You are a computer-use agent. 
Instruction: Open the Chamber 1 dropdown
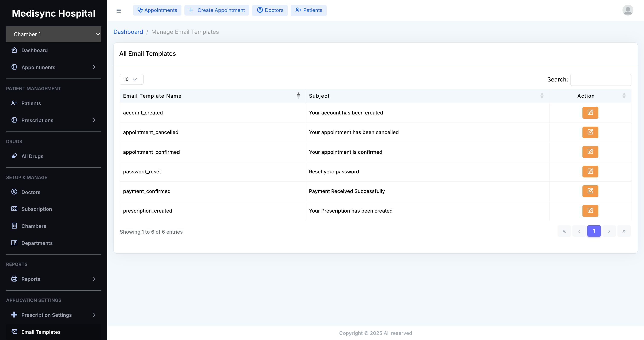(x=53, y=34)
